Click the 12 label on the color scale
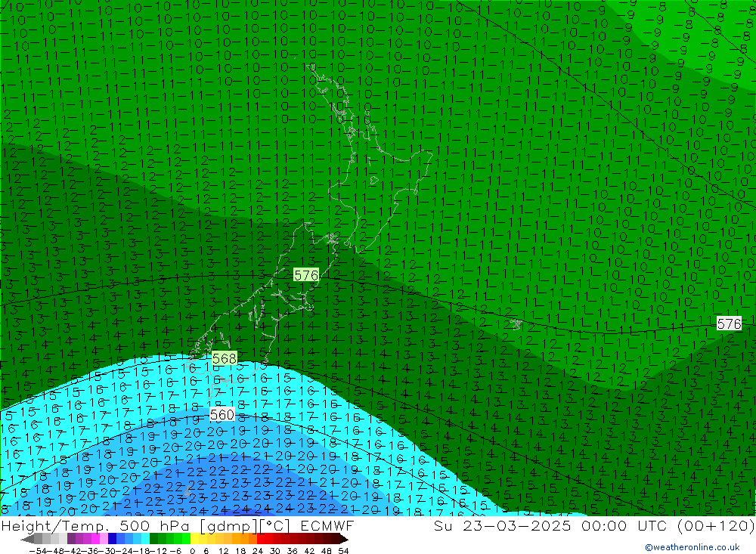756x554 pixels. (223, 551)
